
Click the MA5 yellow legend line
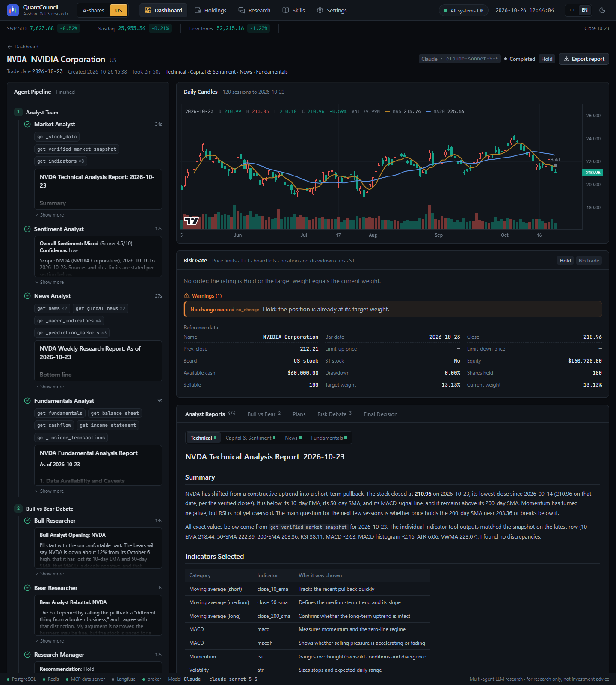tap(388, 112)
